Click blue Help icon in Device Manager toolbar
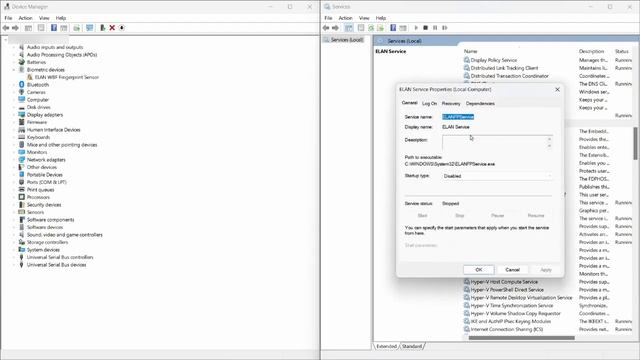Screen dimensions: 640x360 click(54, 28)
